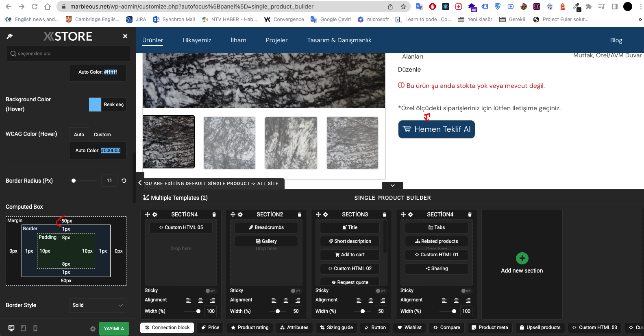644x336 pixels.
Task: Reload the browser page
Action: 35,7
